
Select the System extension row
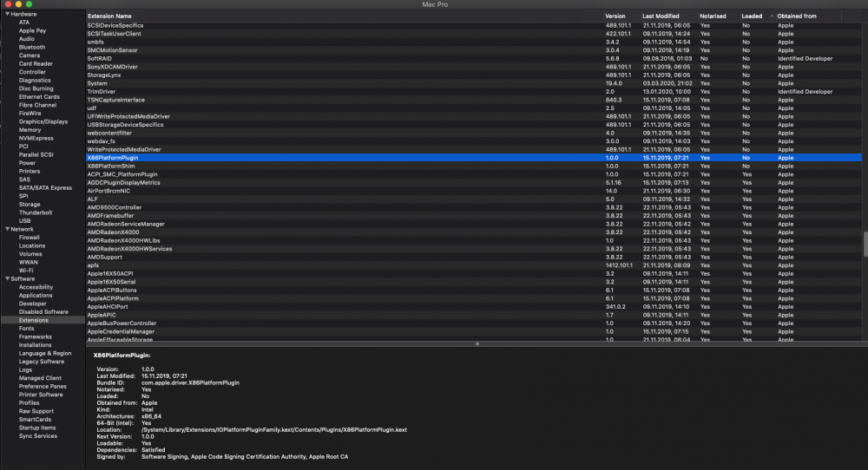[x=474, y=83]
